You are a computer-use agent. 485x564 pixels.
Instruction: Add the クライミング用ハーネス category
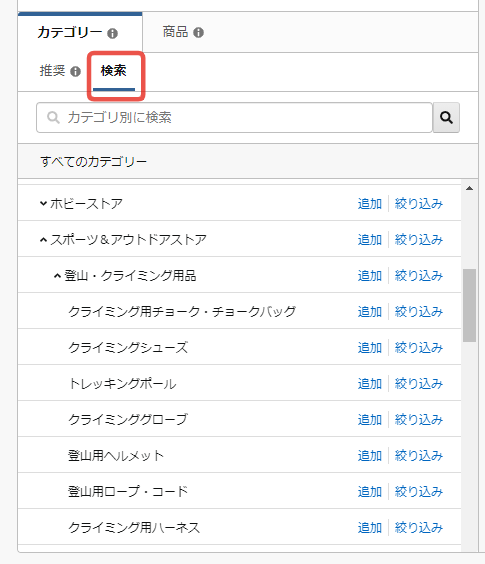370,528
